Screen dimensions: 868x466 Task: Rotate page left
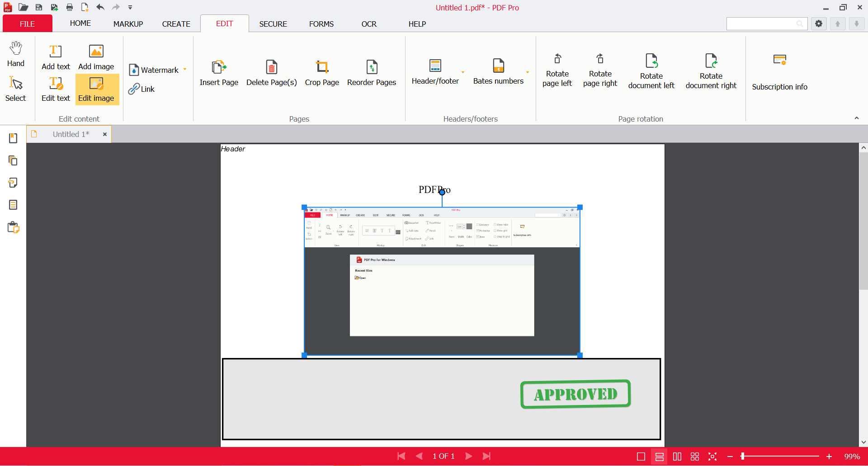pos(557,71)
